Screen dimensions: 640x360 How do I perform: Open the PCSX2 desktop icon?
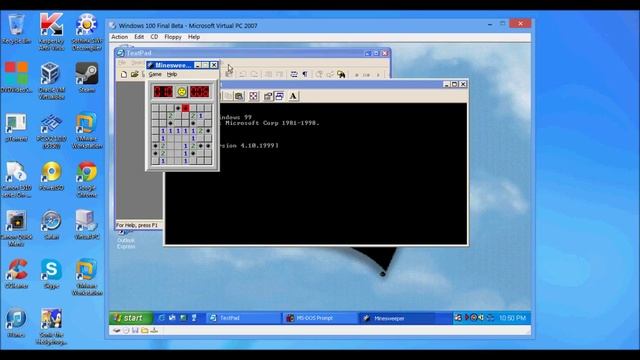pos(51,130)
